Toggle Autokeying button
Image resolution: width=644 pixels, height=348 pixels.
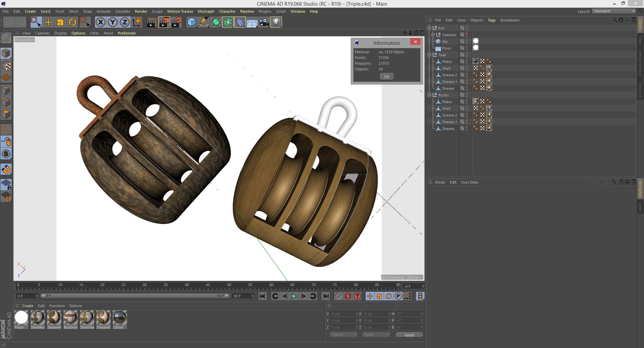tap(348, 296)
